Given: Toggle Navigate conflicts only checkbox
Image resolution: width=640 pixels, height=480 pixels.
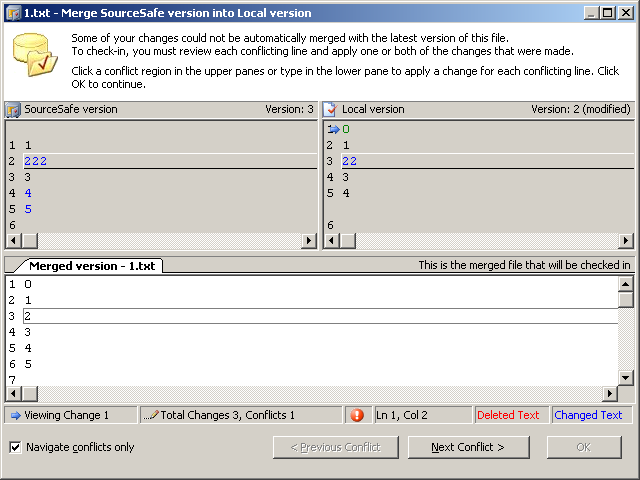Looking at the screenshot, I should pos(15,447).
